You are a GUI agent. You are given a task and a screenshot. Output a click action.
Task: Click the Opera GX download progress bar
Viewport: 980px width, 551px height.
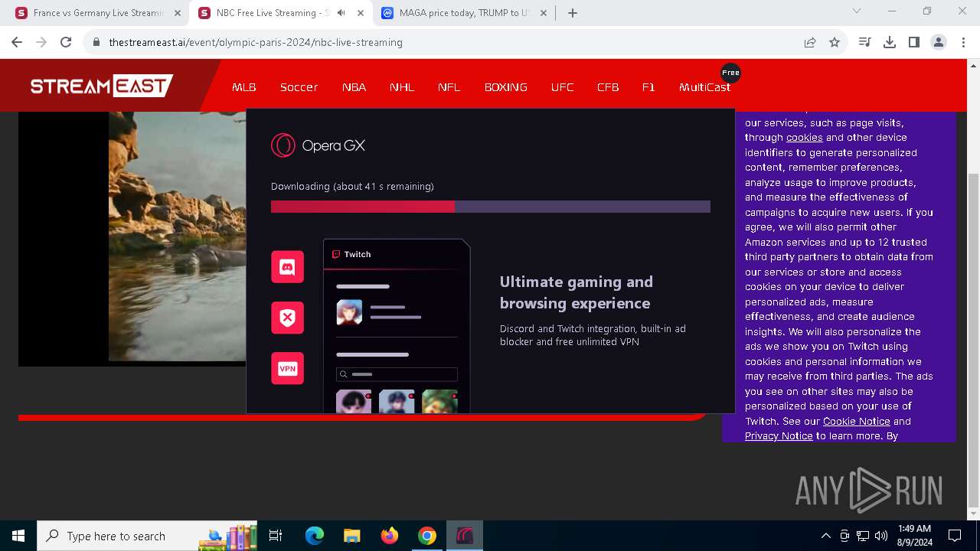491,207
